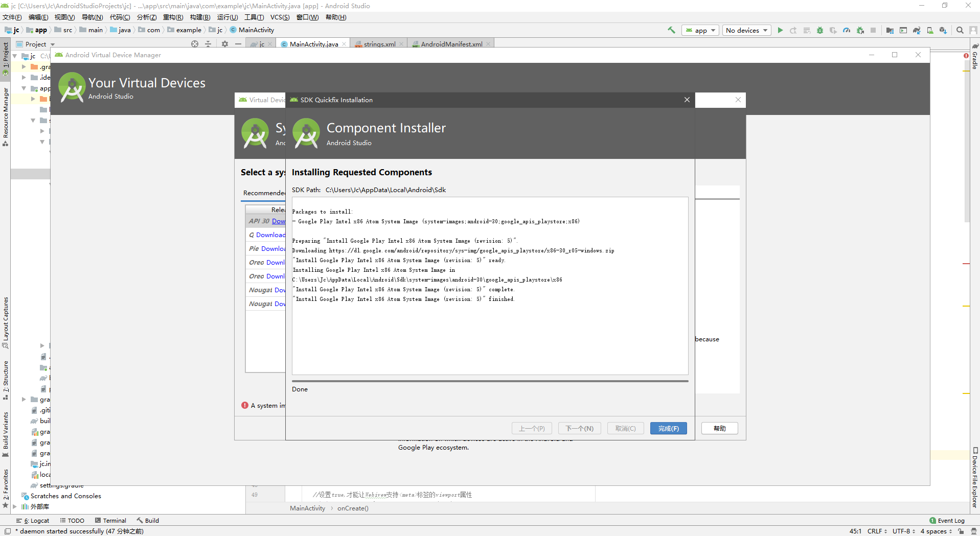Open the VCS(S) menu
Image resolution: width=980 pixels, height=536 pixels.
pos(280,17)
